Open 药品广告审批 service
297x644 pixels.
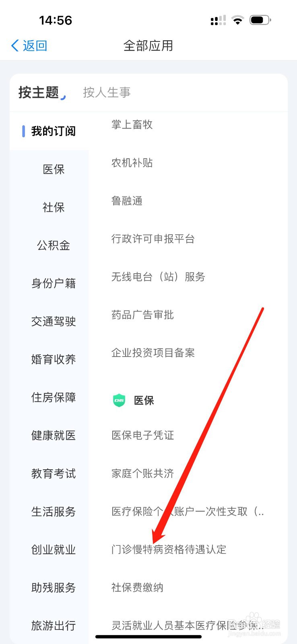click(142, 315)
